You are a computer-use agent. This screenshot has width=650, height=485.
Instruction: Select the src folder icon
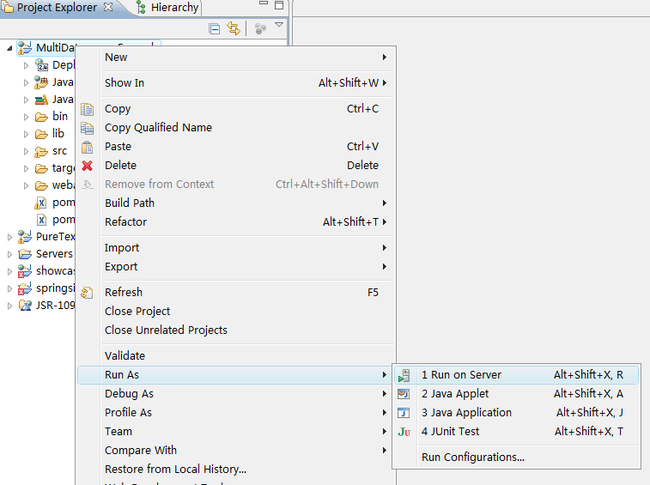41,152
